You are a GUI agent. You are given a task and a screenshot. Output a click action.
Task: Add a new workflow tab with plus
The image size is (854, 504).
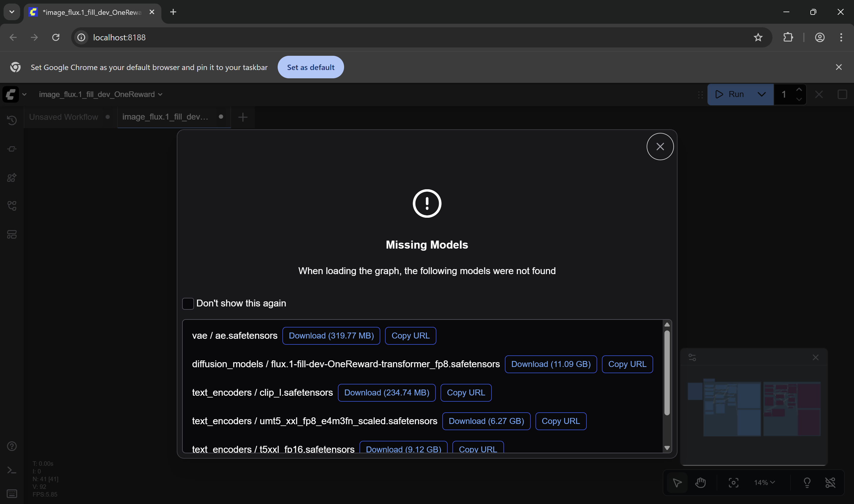click(x=243, y=117)
